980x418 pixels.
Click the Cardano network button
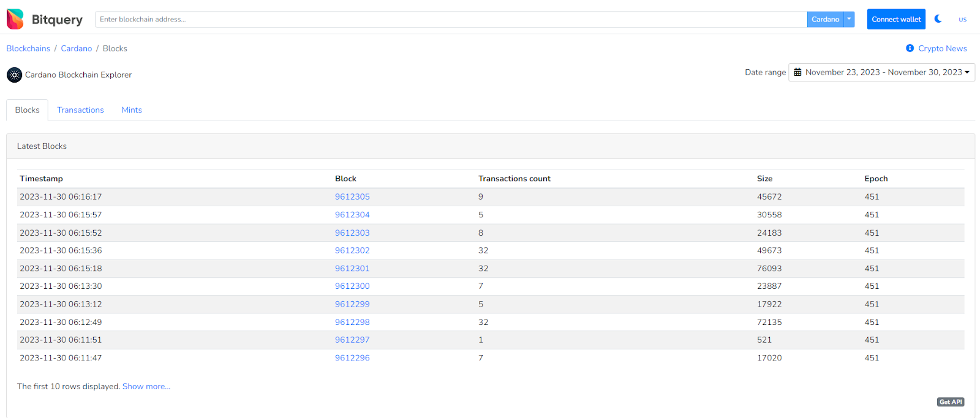(825, 20)
